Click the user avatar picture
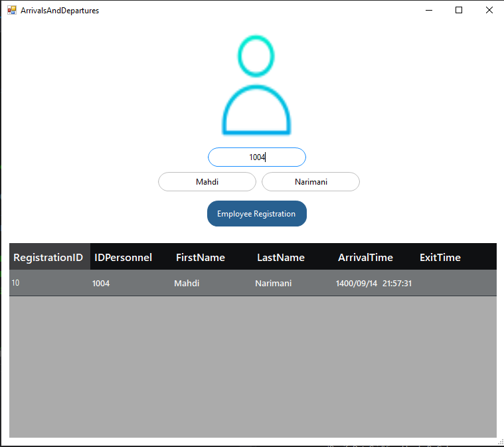The width and height of the screenshot is (504, 447). point(256,85)
